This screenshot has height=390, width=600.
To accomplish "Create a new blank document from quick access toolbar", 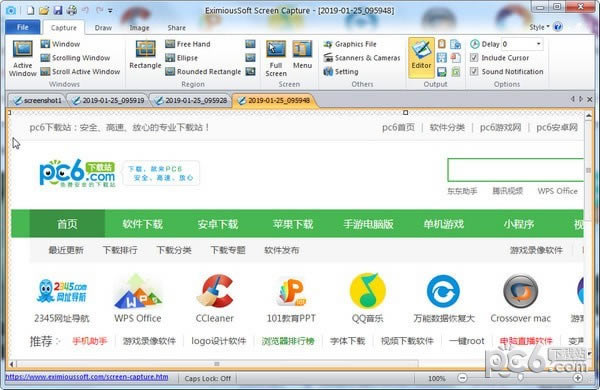I will (30, 10).
